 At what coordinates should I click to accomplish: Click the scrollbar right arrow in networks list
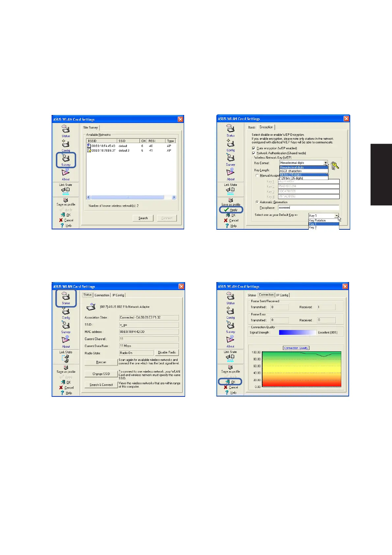(x=174, y=197)
